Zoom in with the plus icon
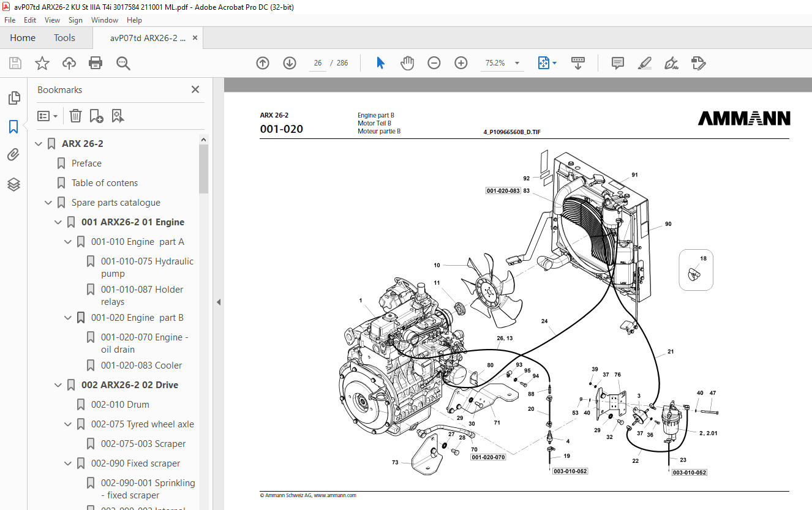The height and width of the screenshot is (510, 812). pos(461,63)
